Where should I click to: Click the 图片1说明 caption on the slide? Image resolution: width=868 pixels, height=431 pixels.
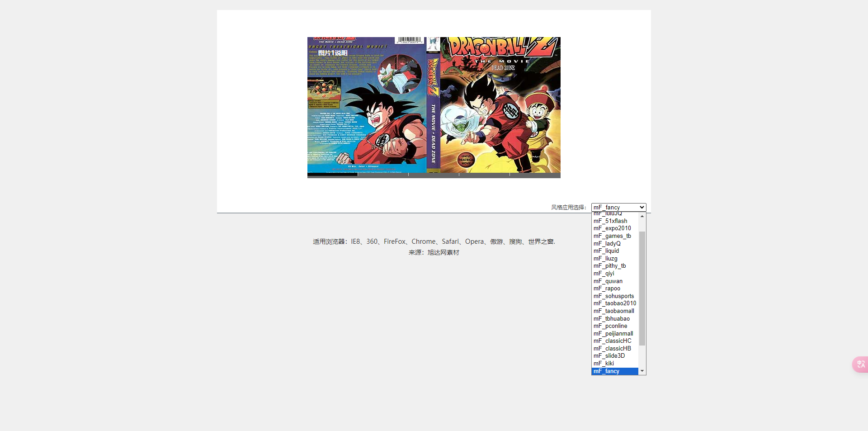click(333, 53)
